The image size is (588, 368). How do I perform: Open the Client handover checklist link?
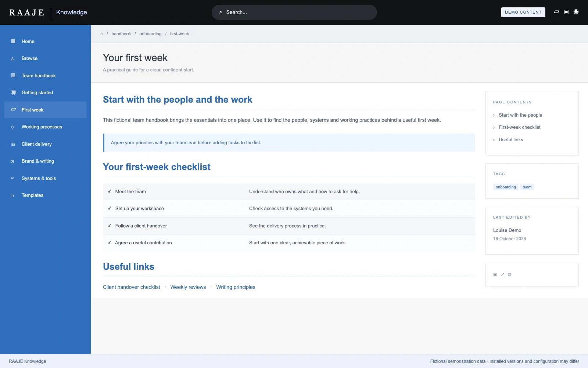point(132,287)
